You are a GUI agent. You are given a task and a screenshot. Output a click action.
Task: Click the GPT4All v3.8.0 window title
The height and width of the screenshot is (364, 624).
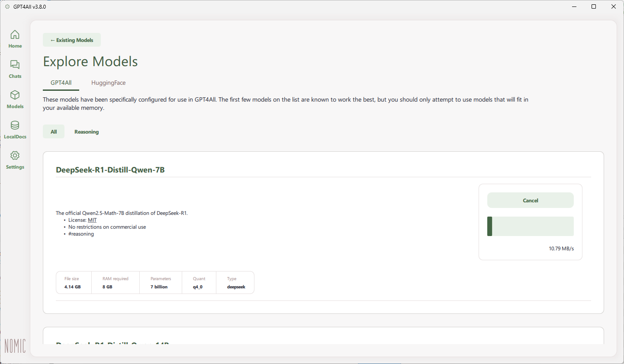click(x=29, y=7)
